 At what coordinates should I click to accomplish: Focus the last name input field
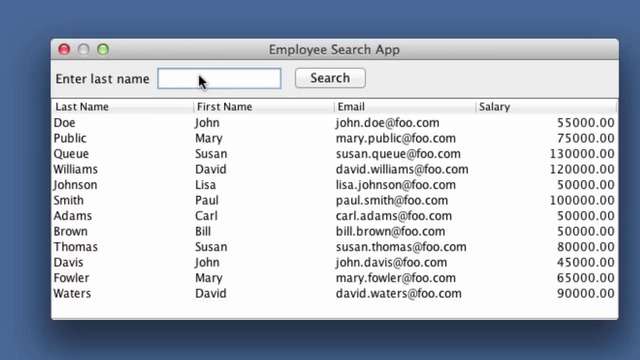pyautogui.click(x=219, y=78)
